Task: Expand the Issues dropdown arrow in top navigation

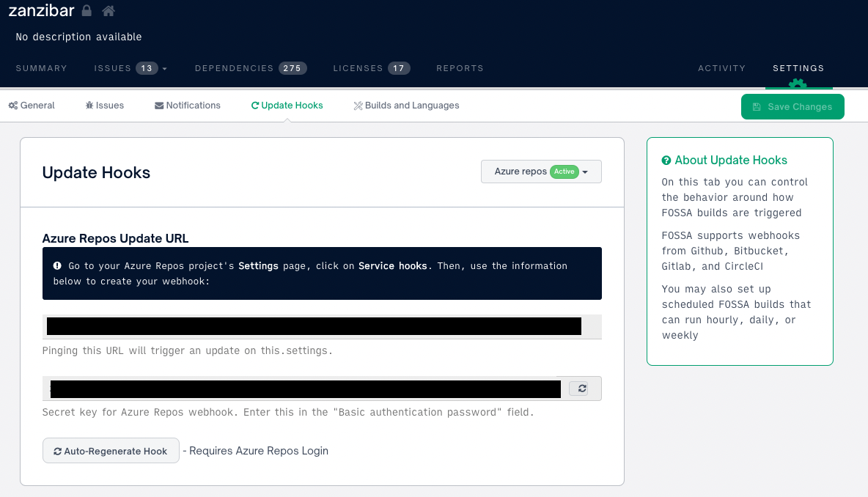Action: click(164, 69)
